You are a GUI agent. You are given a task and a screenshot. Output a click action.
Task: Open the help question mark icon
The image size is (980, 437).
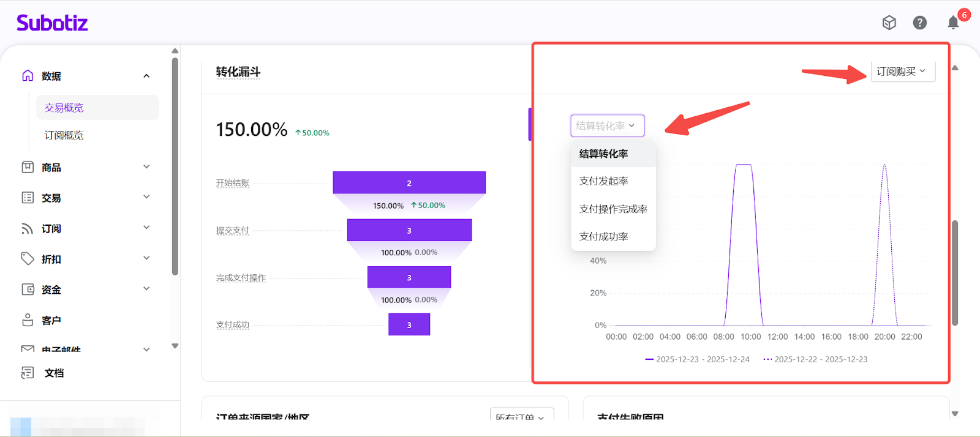click(919, 23)
